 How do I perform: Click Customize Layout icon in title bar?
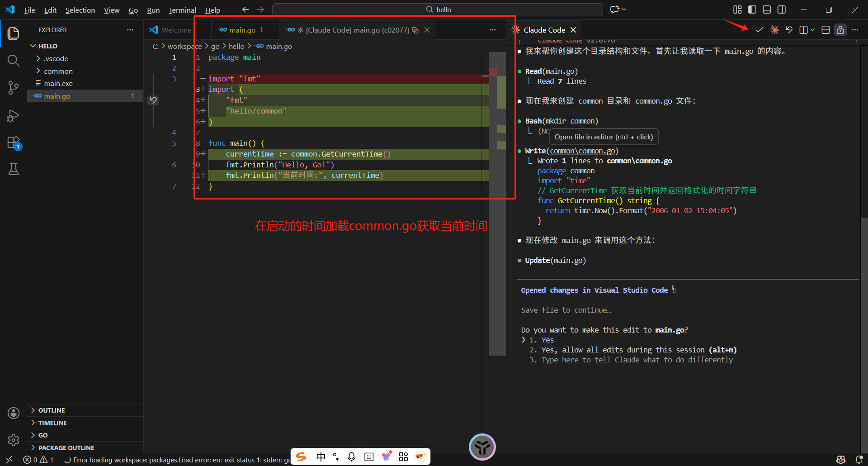point(737,10)
